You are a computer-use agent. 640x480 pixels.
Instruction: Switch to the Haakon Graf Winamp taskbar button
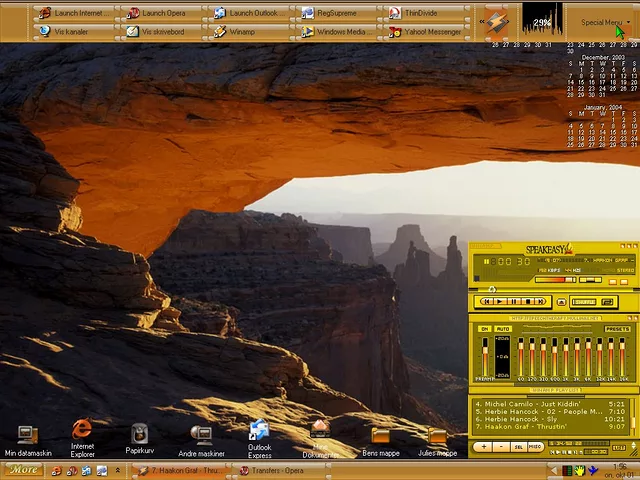180,471
